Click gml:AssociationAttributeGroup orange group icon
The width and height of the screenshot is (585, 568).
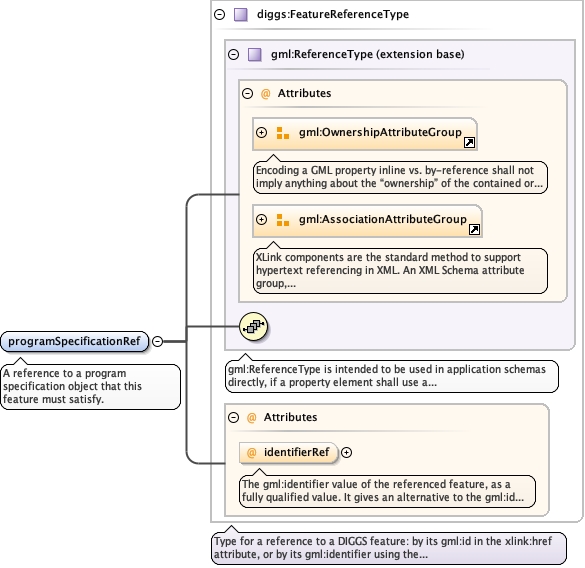coord(283,220)
